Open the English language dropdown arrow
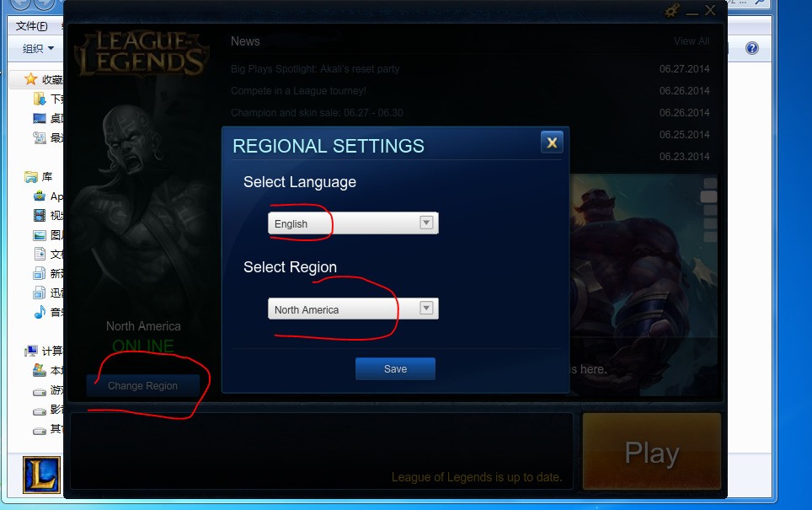Image resolution: width=812 pixels, height=510 pixels. 426,223
